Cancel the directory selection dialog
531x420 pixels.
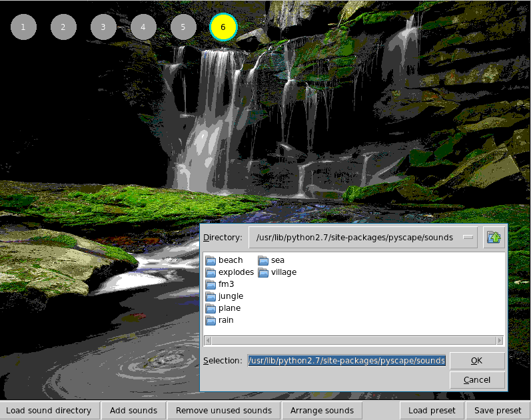click(476, 380)
